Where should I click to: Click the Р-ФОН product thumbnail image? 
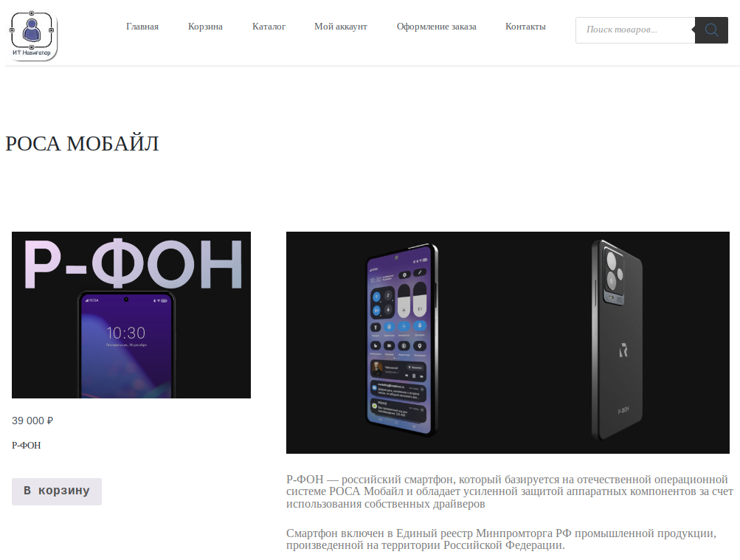131,314
